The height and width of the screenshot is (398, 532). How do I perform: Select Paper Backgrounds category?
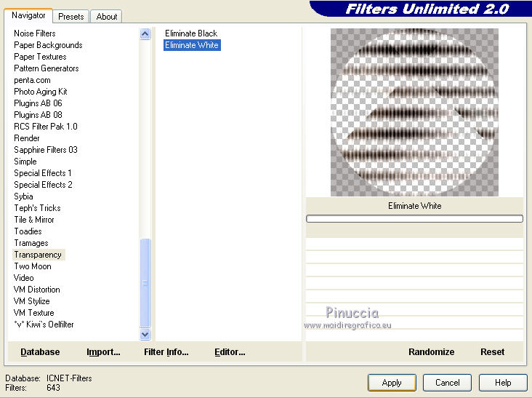pos(48,45)
